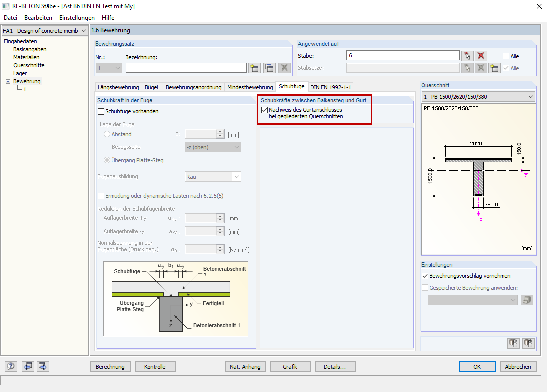This screenshot has height=392, width=547.
Task: Click stepper arrows of z distance field
Action: (220, 134)
